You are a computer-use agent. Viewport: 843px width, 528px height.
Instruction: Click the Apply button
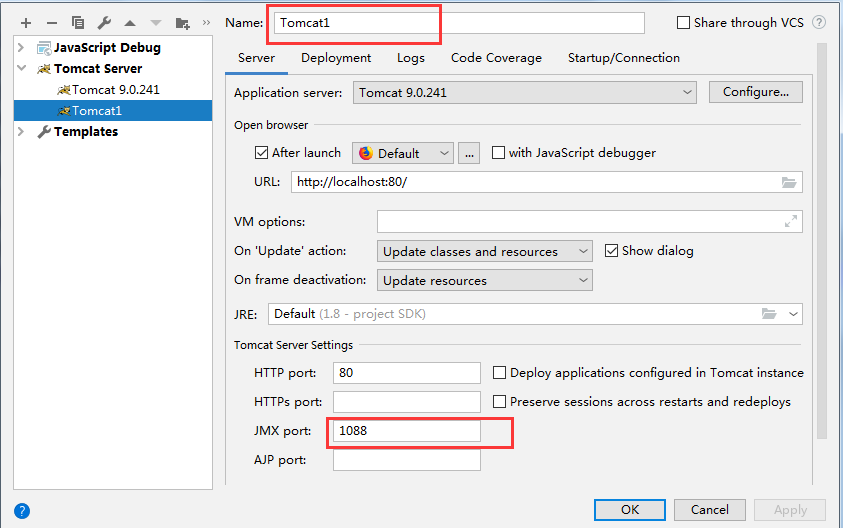pyautogui.click(x=790, y=510)
